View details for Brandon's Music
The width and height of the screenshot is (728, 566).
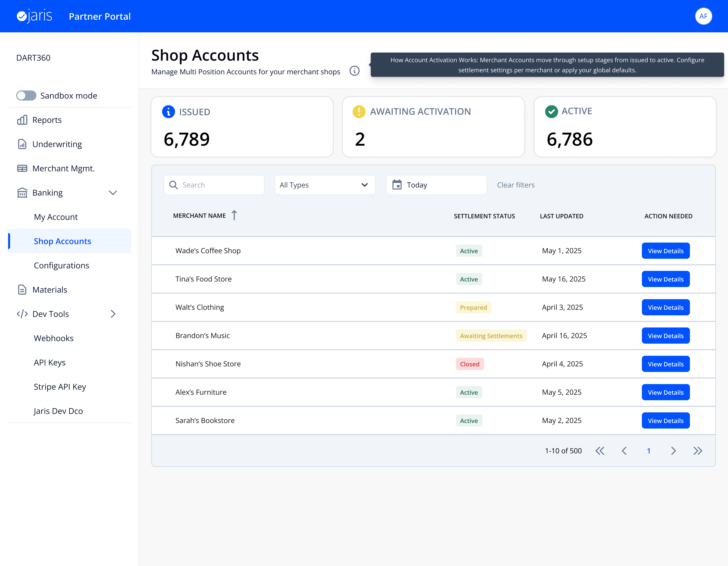click(x=666, y=336)
